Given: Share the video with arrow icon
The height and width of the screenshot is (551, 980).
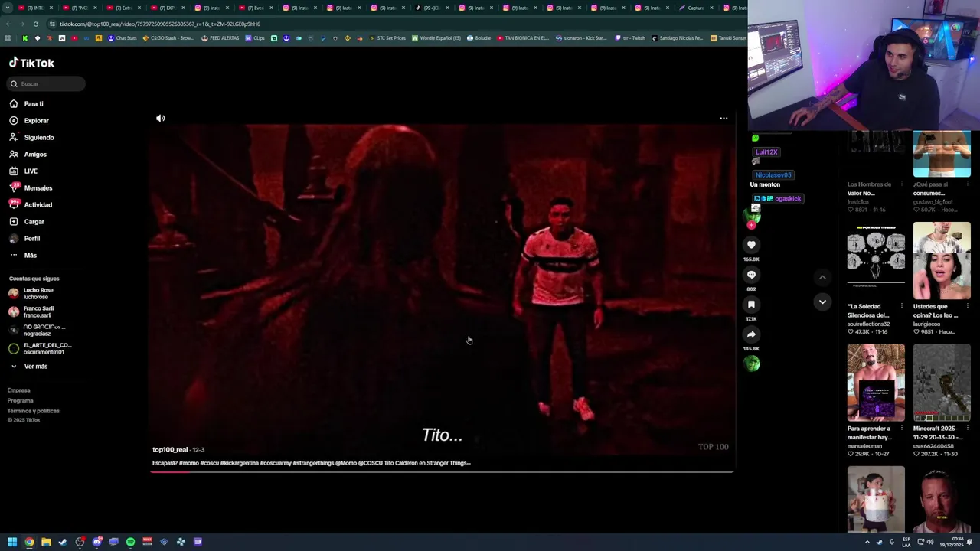Looking at the screenshot, I should [751, 334].
